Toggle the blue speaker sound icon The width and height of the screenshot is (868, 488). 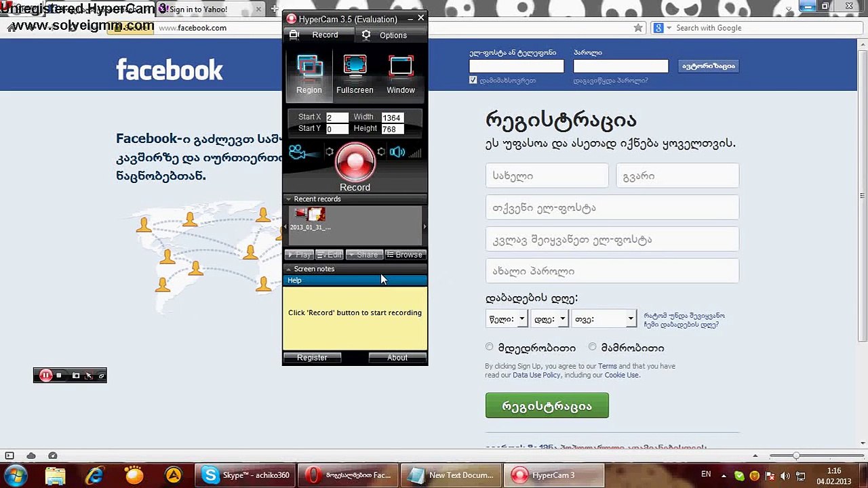[397, 152]
